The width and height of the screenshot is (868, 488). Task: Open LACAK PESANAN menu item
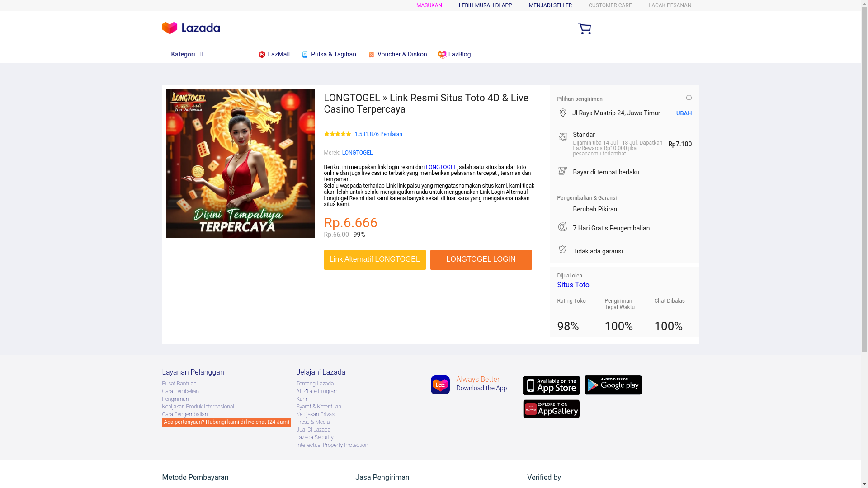point(670,5)
